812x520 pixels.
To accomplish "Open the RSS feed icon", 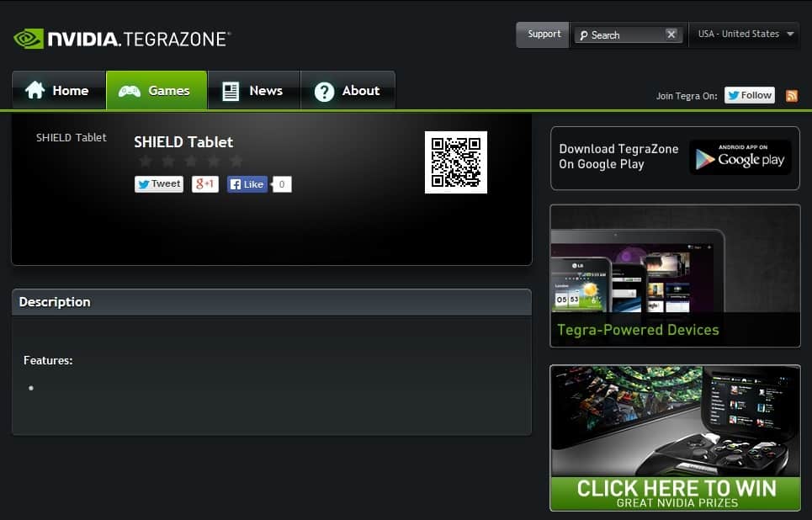I will (792, 96).
